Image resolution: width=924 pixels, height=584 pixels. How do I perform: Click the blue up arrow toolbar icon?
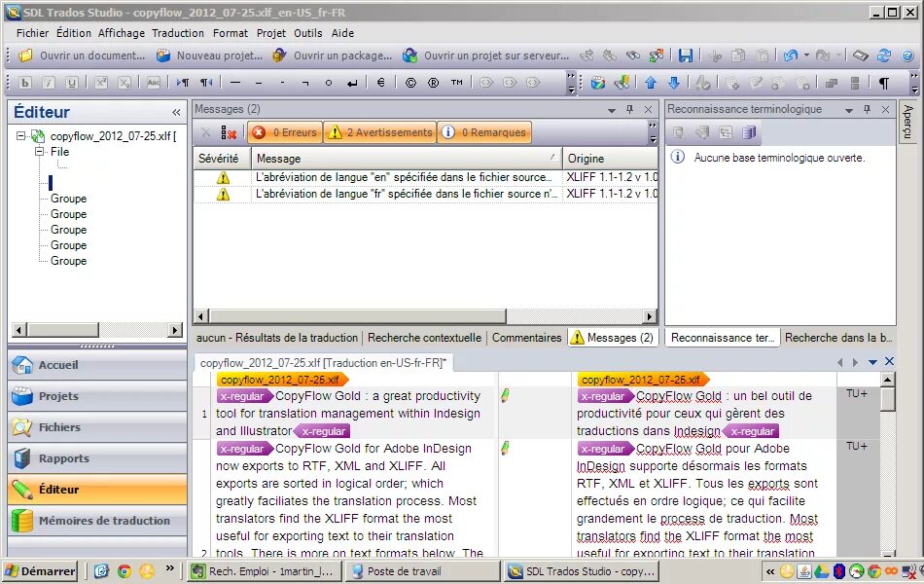click(651, 83)
